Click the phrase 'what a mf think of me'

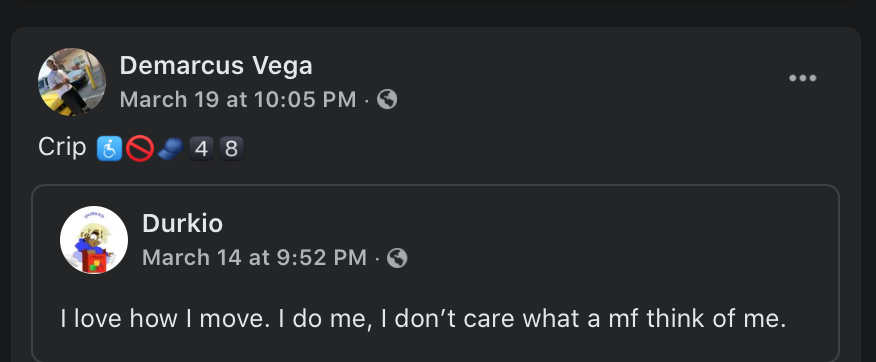(x=654, y=319)
